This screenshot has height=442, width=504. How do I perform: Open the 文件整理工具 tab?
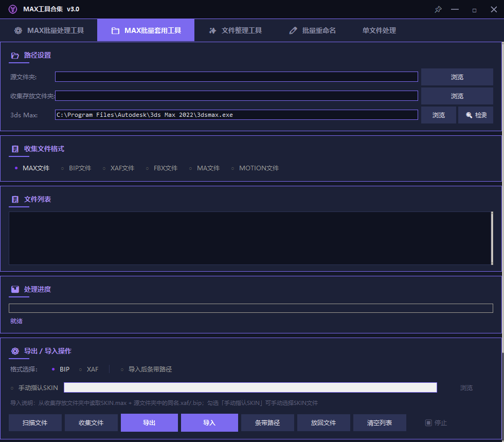235,30
